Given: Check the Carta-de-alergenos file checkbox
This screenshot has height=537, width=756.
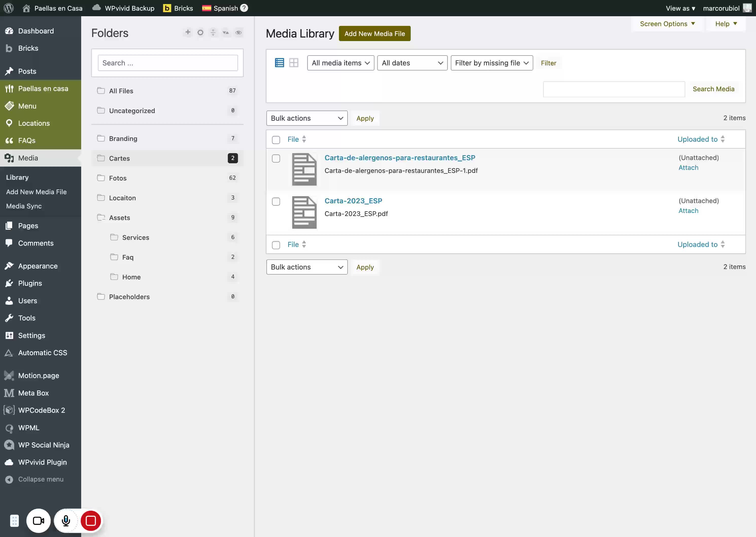Looking at the screenshot, I should tap(276, 158).
